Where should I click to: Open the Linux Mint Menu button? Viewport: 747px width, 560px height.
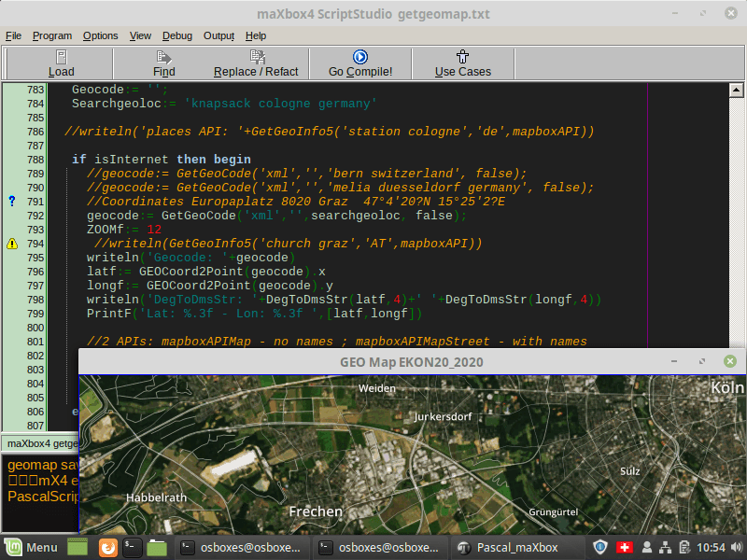32,548
